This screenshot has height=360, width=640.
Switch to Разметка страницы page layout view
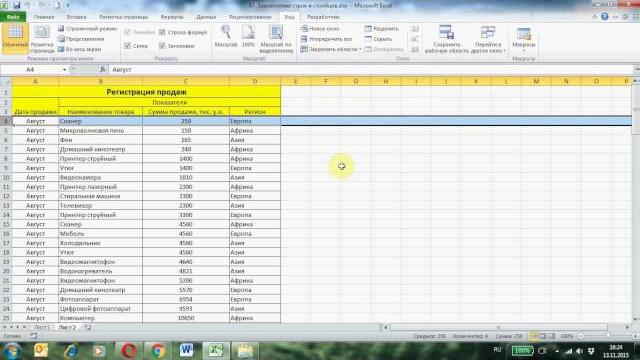click(42, 39)
